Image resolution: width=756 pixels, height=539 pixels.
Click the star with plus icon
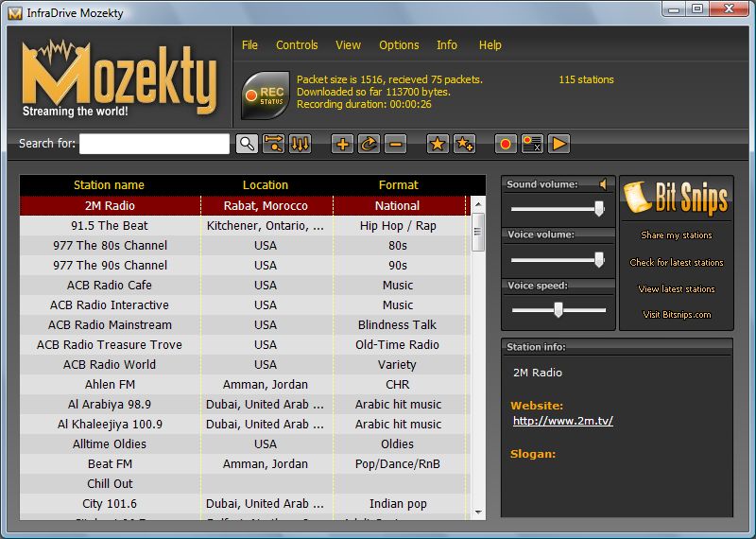(464, 144)
